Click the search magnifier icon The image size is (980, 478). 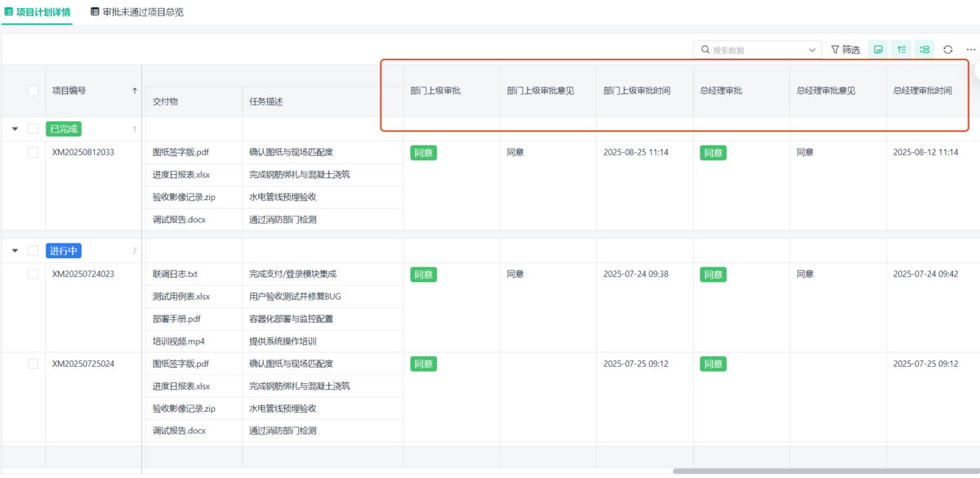(706, 50)
